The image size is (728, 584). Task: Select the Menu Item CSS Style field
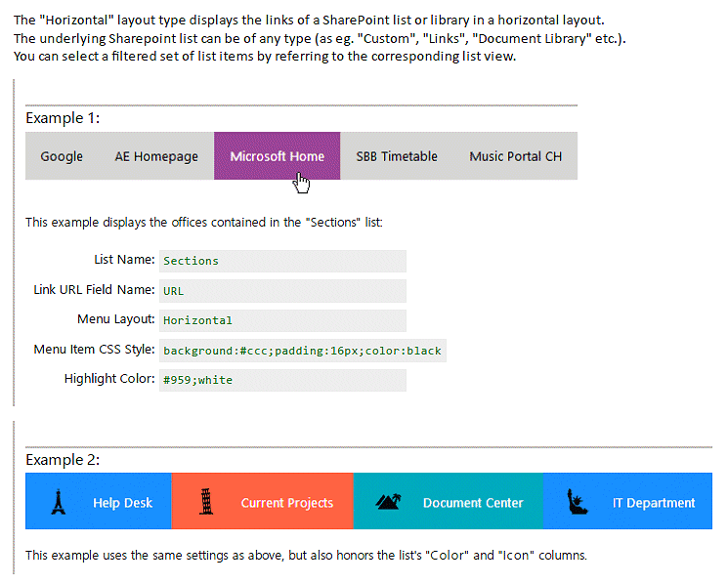coord(302,351)
